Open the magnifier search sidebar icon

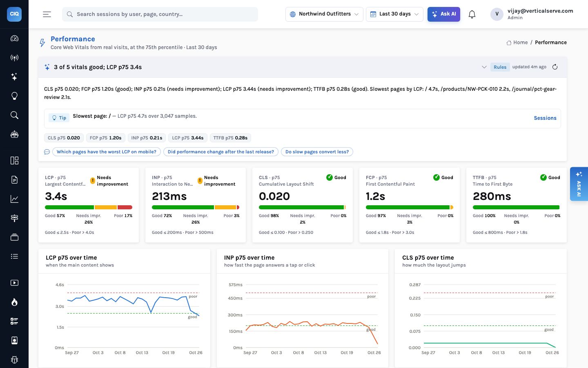14,115
